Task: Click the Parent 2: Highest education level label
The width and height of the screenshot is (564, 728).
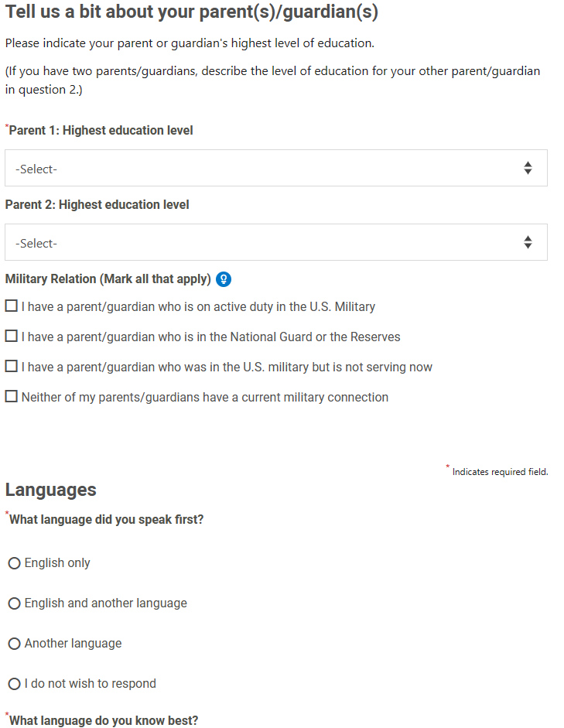Action: point(97,205)
